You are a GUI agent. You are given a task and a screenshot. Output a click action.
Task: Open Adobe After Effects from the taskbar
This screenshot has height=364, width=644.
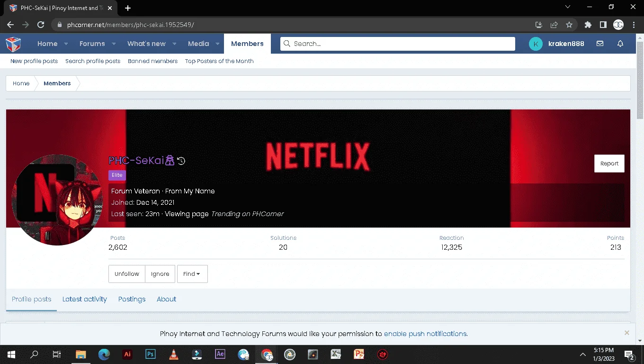pyautogui.click(x=220, y=354)
